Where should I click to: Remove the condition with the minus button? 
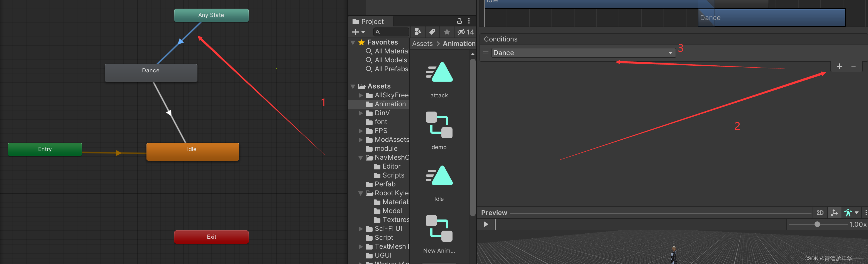coord(853,66)
